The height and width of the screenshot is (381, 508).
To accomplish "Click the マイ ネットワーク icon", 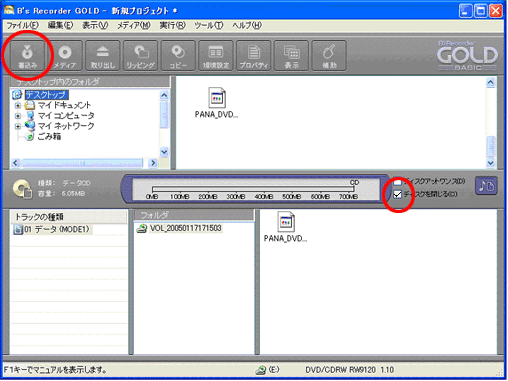I will point(30,126).
